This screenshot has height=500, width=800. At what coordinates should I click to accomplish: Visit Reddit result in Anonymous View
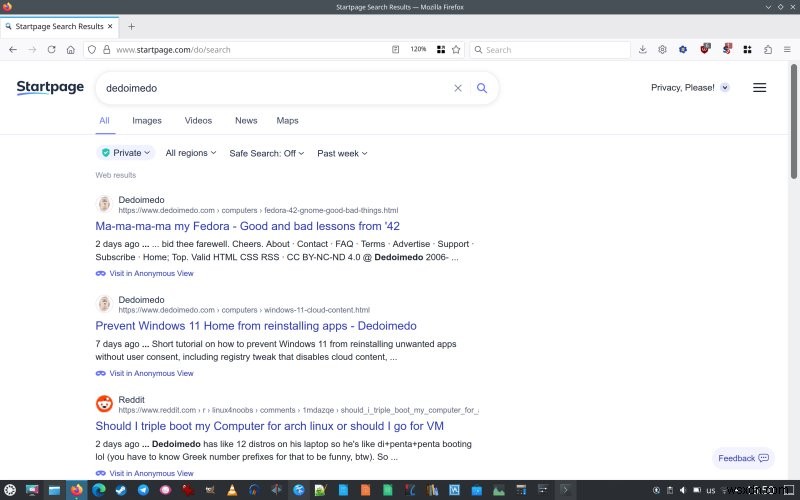point(145,473)
